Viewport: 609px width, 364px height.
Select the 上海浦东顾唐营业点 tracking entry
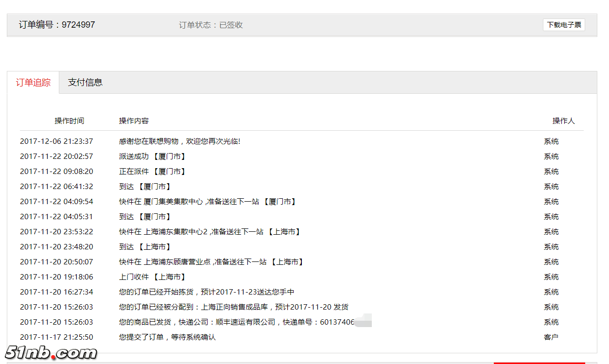tap(212, 262)
